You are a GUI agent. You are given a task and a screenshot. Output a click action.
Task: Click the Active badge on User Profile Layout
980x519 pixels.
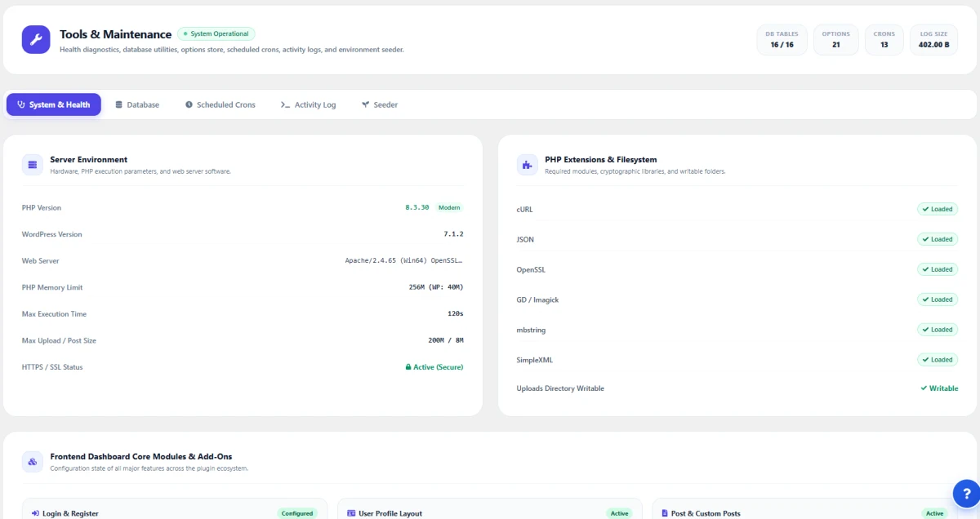coord(619,513)
